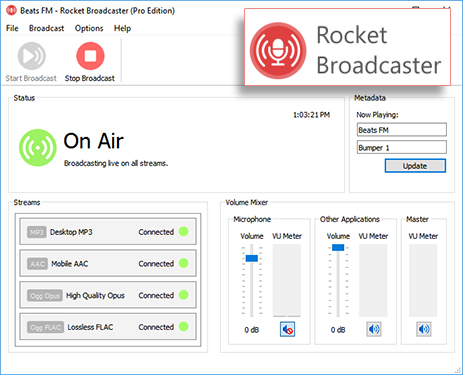Click the Ogg FLAC codec badge
This screenshot has width=463, height=375.
46,327
